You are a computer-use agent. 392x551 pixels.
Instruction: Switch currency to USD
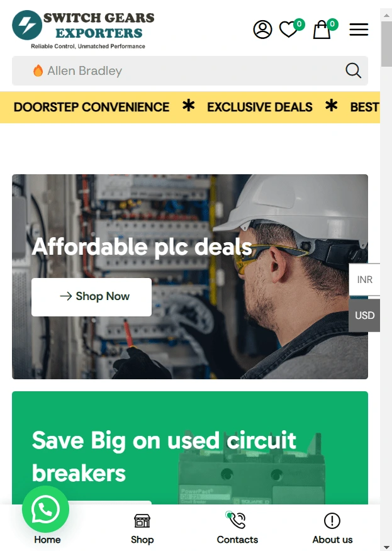[x=364, y=316]
